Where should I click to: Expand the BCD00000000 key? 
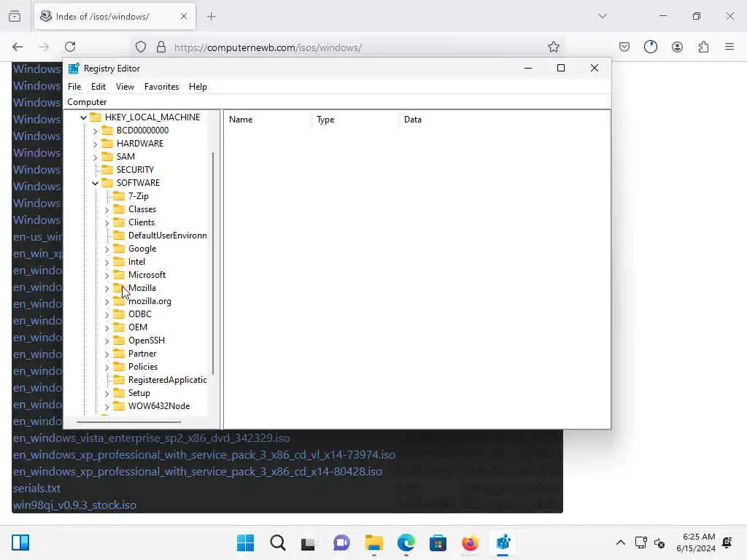coord(96,131)
